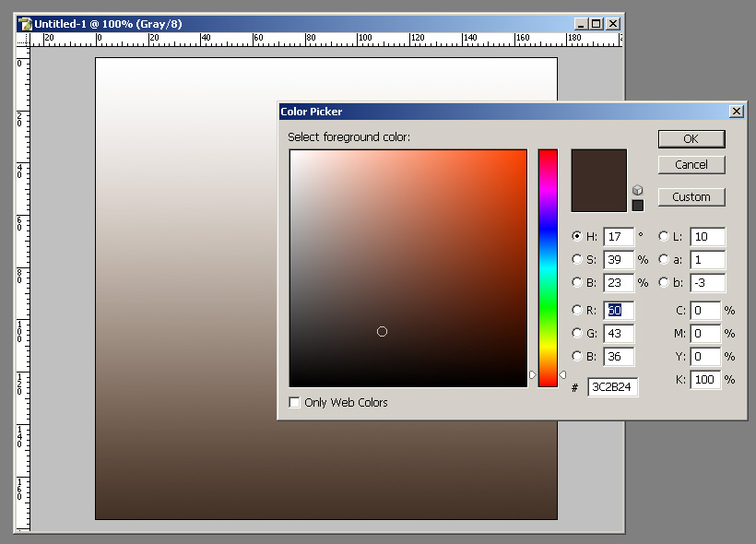Enable the Only Web Colors checkbox
This screenshot has height=544, width=756.
click(294, 403)
